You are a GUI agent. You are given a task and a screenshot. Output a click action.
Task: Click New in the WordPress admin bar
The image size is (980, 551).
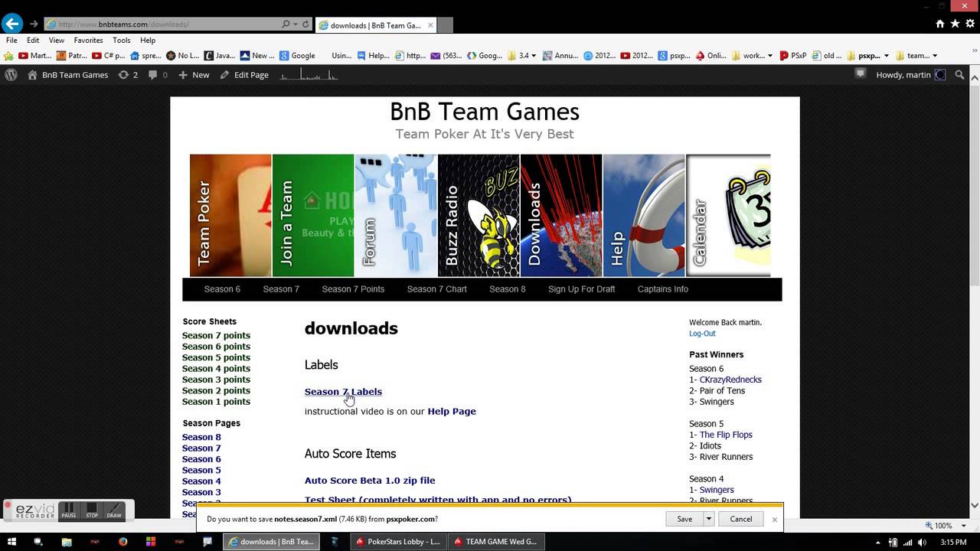point(194,75)
